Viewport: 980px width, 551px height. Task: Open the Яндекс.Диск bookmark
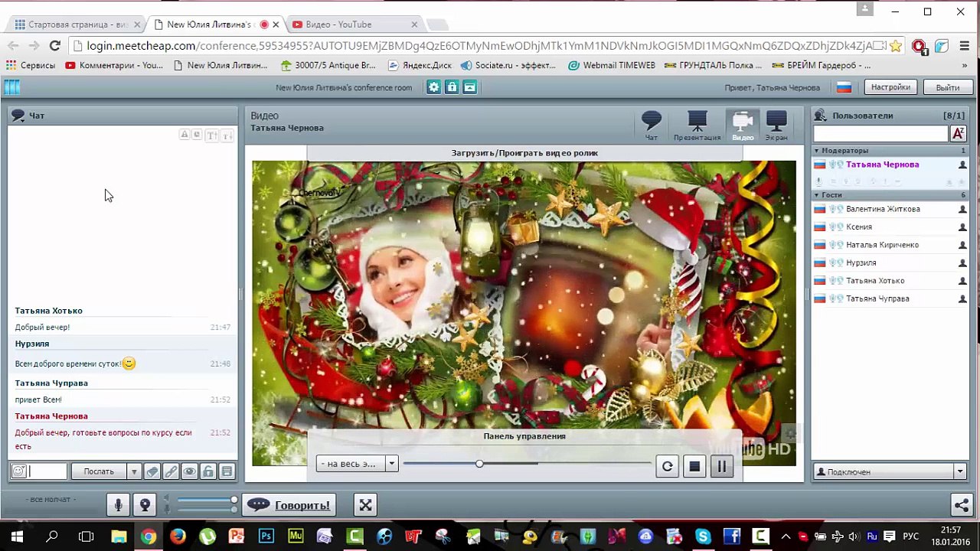(x=420, y=66)
